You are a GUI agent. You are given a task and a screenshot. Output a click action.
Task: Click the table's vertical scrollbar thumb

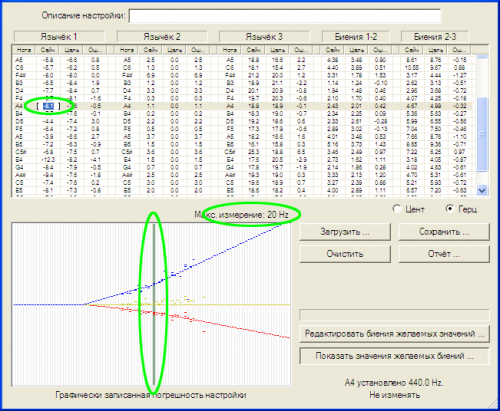point(482,134)
